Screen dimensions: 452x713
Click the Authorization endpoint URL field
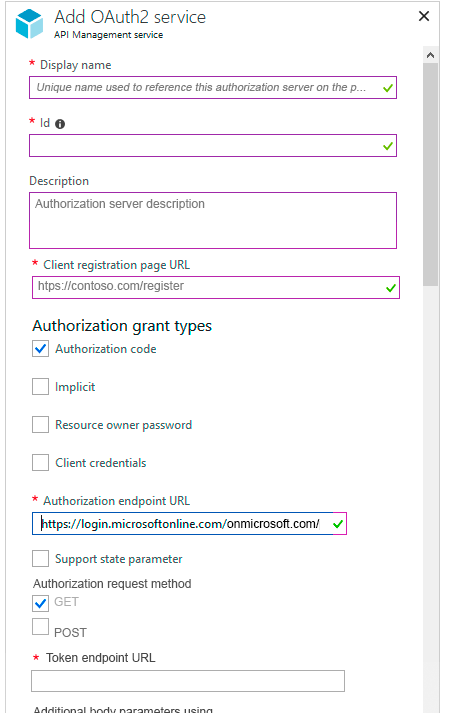pyautogui.click(x=189, y=523)
